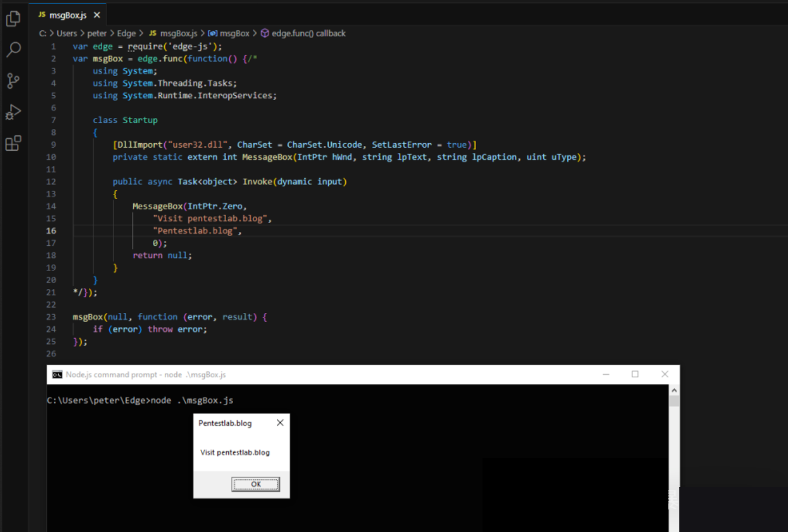Screen dimensions: 788x532
Task: Open the Source Control view
Action: [13, 81]
